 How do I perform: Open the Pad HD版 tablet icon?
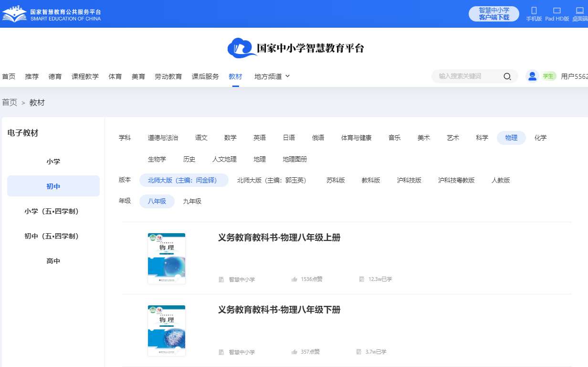[x=556, y=11]
